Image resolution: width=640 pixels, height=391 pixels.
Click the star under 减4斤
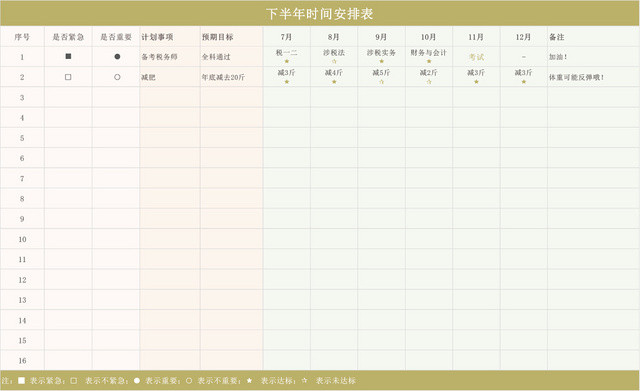pyautogui.click(x=334, y=82)
